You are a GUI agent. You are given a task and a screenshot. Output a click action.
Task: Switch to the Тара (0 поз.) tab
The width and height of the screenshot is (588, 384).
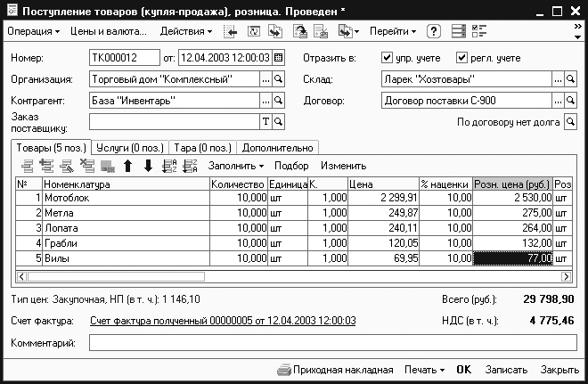click(x=202, y=148)
